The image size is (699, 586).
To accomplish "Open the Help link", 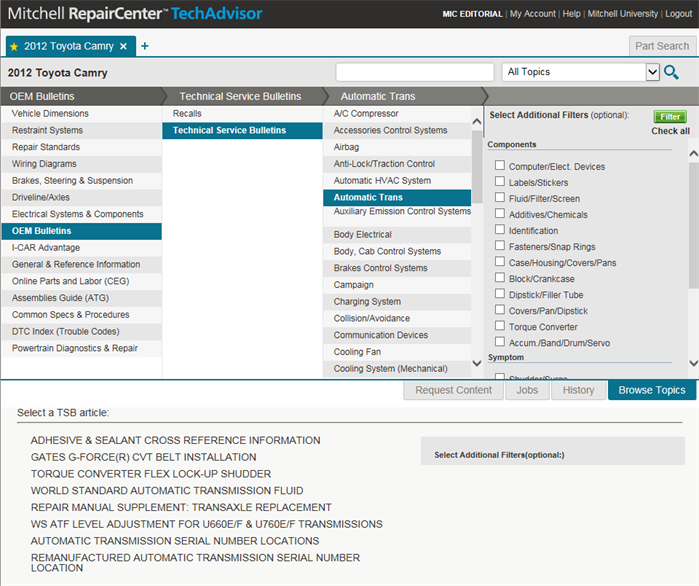I will [x=572, y=14].
